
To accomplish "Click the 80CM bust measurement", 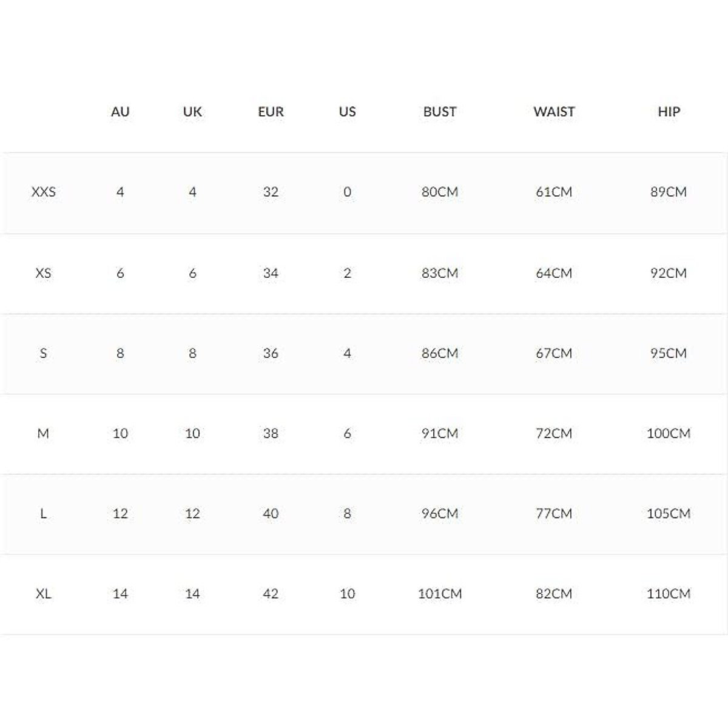I will click(x=440, y=192).
